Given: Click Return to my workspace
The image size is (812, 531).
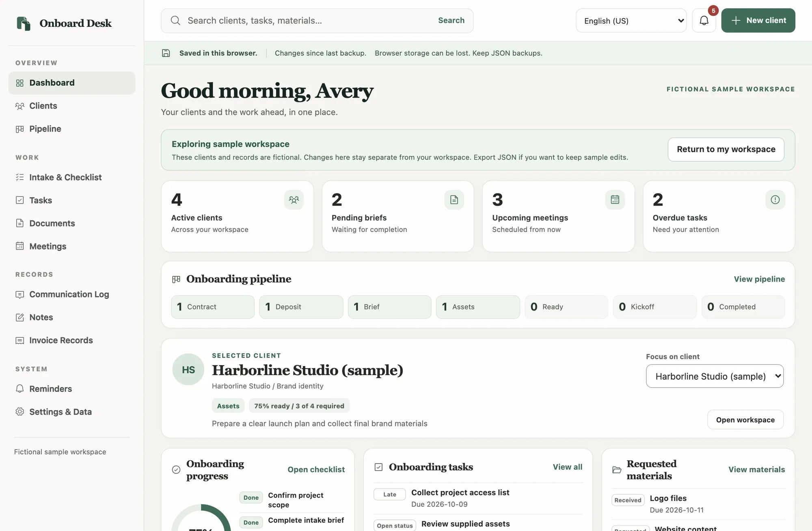Looking at the screenshot, I should coord(726,150).
